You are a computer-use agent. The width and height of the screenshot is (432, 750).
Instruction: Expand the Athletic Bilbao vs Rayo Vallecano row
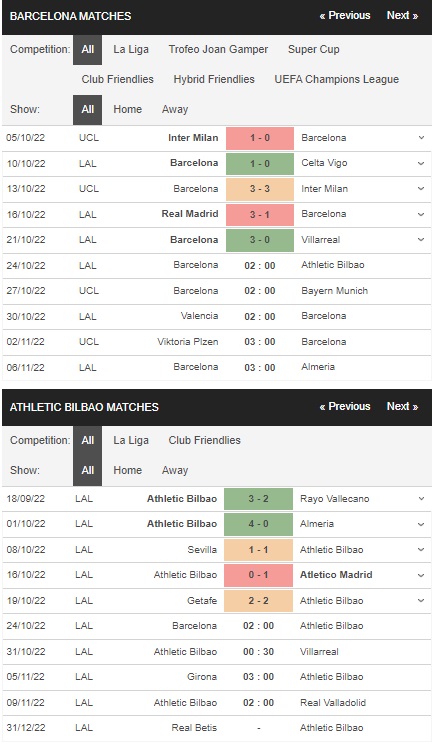[x=421, y=498]
